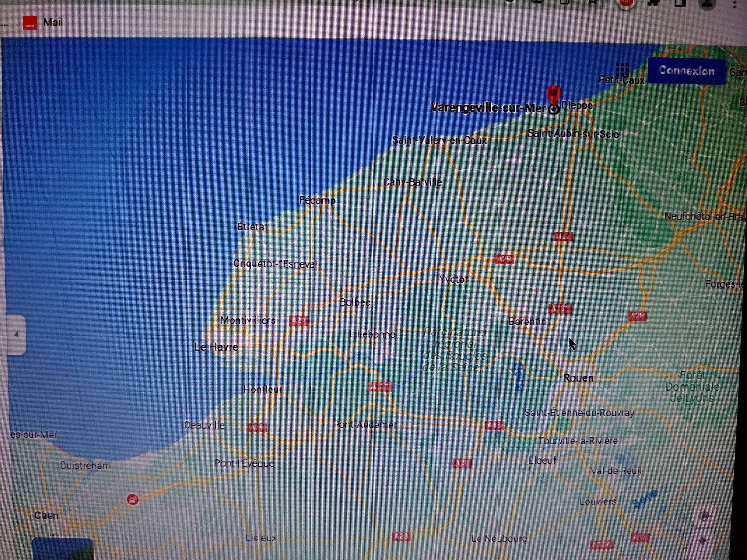
Task: Click the red road incident marker near Caen
Action: pyautogui.click(x=133, y=500)
